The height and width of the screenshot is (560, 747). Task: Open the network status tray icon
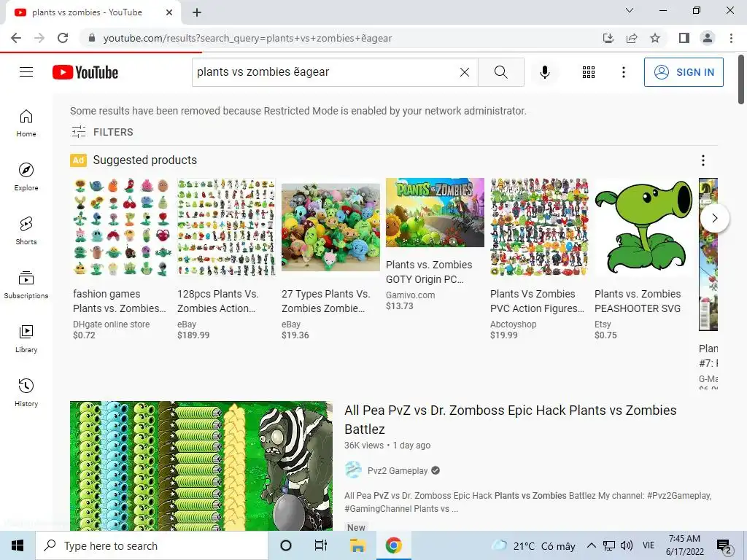[609, 545]
